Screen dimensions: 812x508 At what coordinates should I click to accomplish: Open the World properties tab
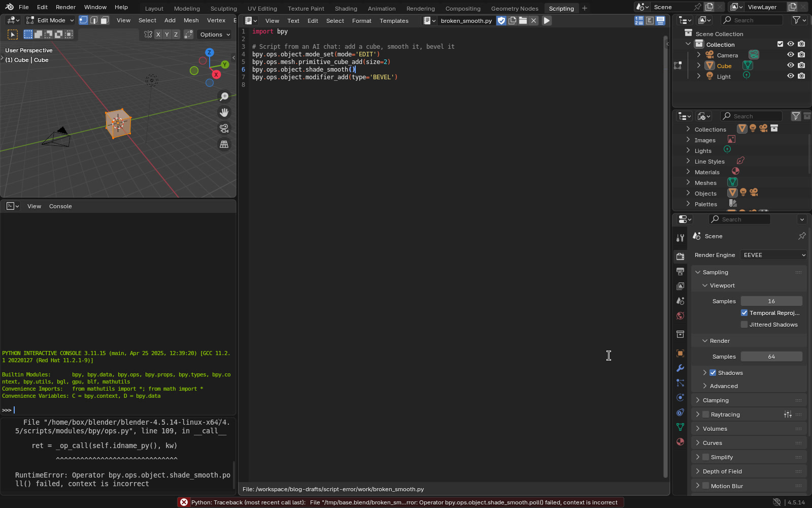click(681, 315)
